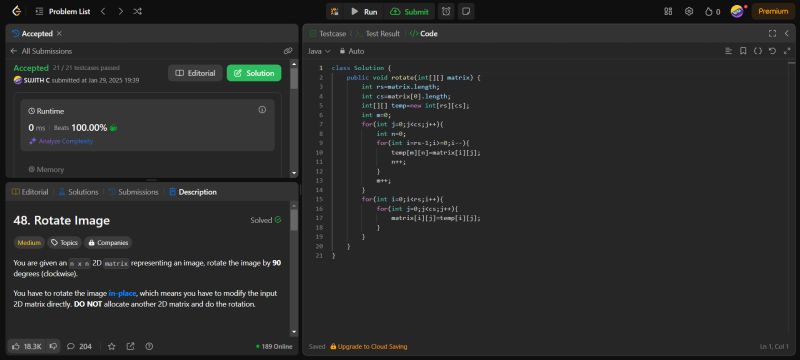Expand the Topics tag

click(64, 243)
